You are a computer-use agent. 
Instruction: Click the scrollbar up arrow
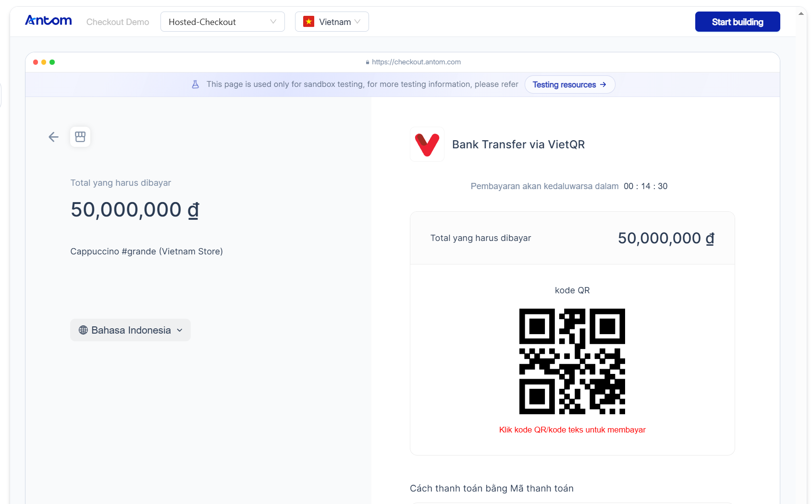[801, 13]
